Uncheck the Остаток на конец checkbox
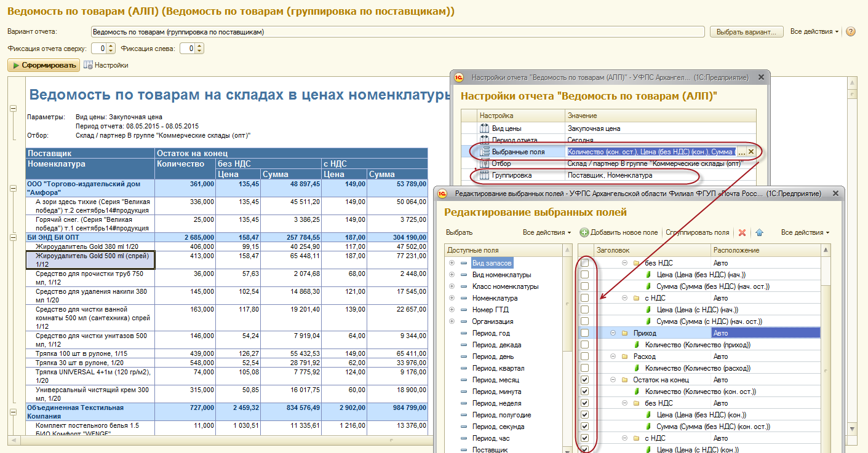 pos(585,380)
